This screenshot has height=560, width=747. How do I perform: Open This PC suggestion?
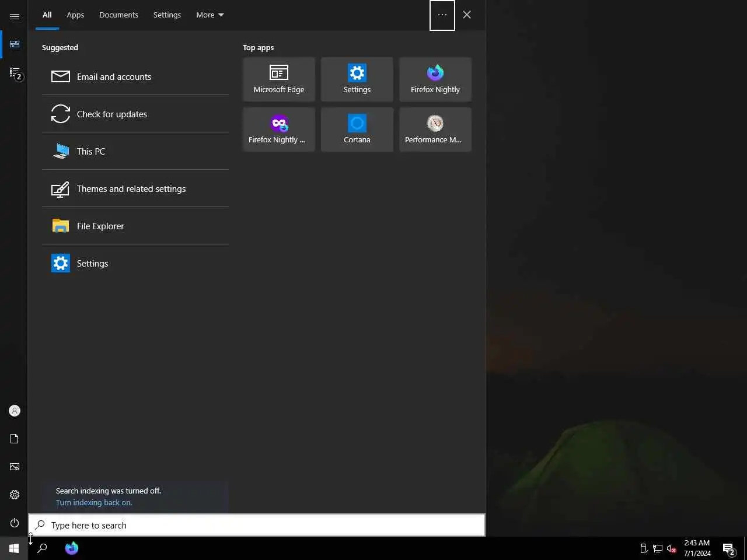click(135, 151)
